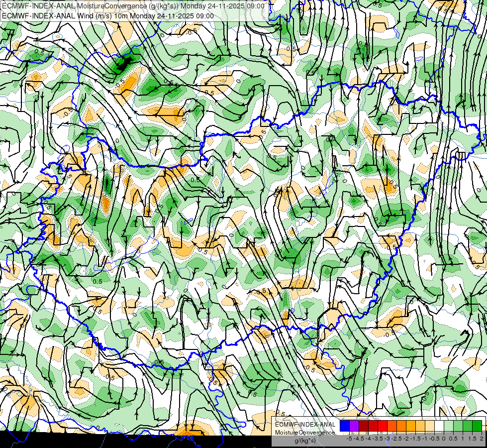Select the dark maroon legend swatch between -4.5 and -4
487x448 pixels.
(364, 426)
